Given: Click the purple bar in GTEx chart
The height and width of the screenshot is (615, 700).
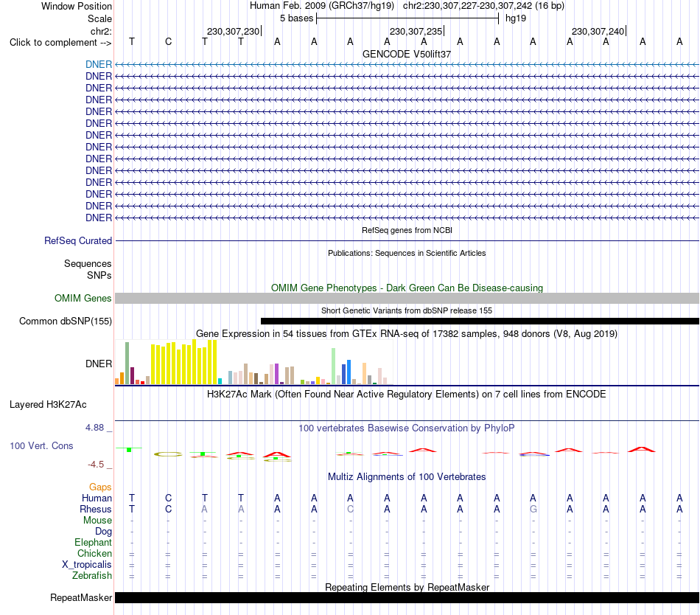Looking at the screenshot, I should (277, 375).
